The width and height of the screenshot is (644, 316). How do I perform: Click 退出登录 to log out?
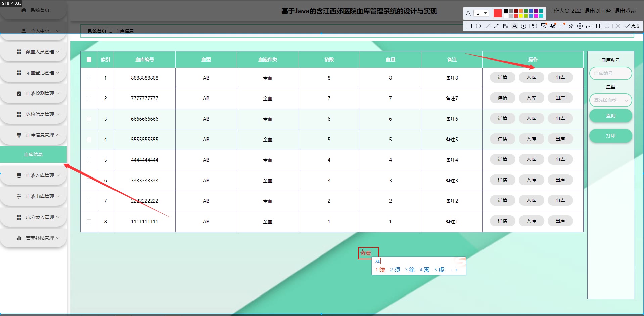625,11
